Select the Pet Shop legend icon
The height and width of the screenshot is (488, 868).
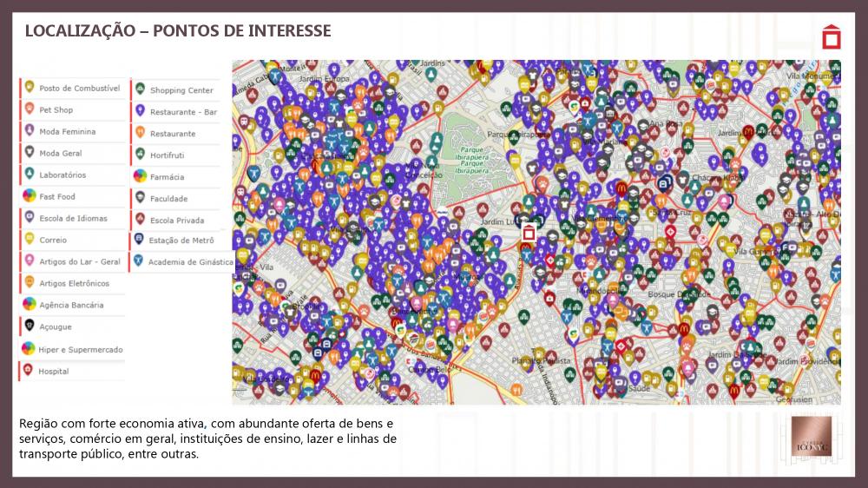click(x=29, y=109)
